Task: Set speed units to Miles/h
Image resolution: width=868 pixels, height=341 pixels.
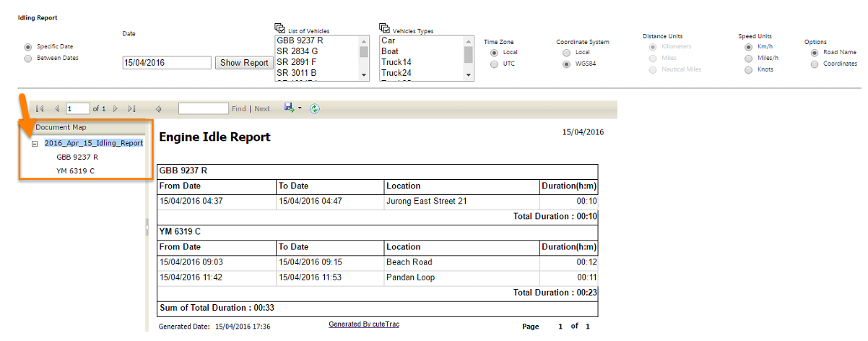Action: 748,59
